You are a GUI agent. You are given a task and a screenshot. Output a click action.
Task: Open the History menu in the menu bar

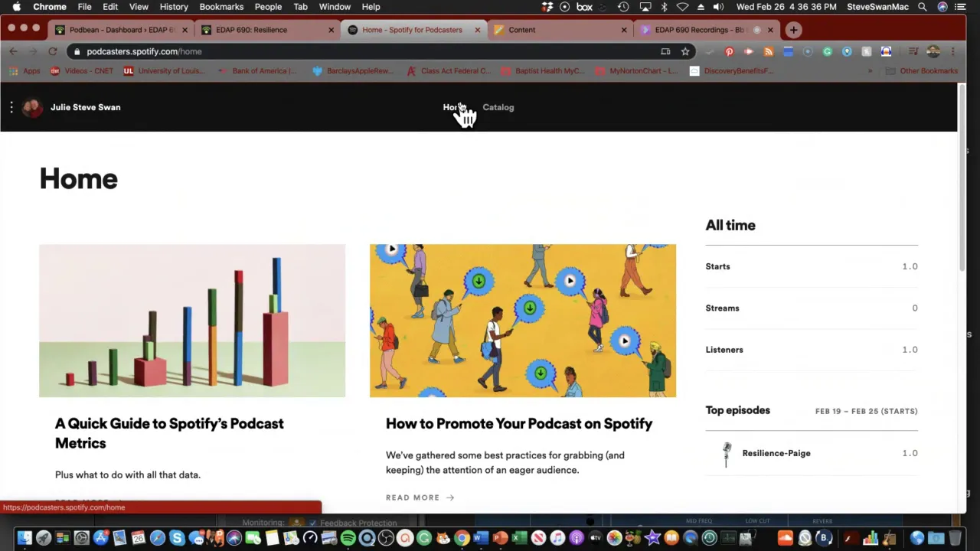[x=174, y=7]
